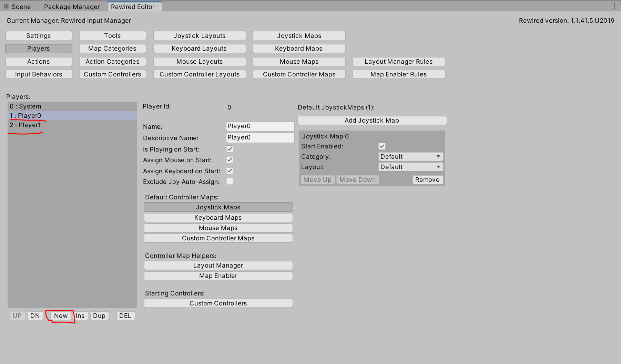This screenshot has width=621, height=364.
Task: Open top-row Custom Controllers page button
Action: coord(112,74)
